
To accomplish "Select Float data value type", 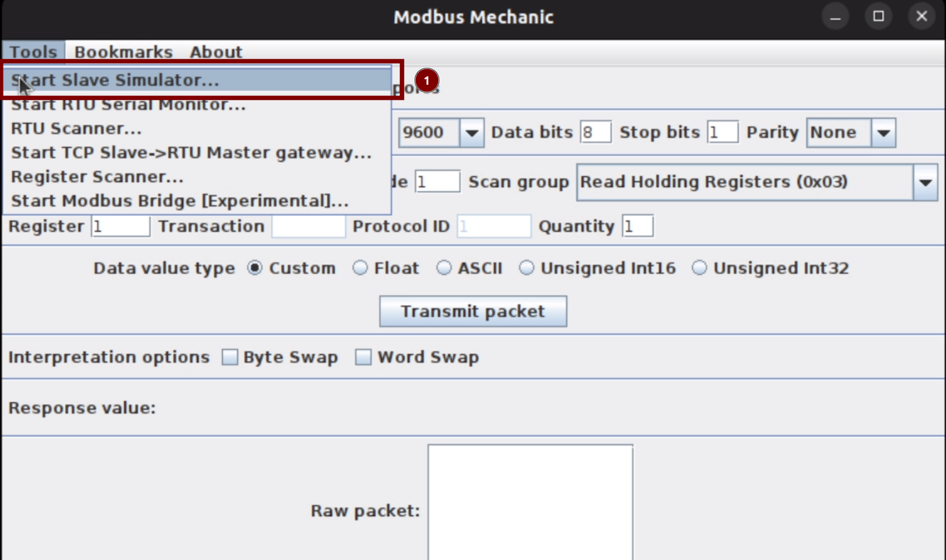I will coord(360,268).
